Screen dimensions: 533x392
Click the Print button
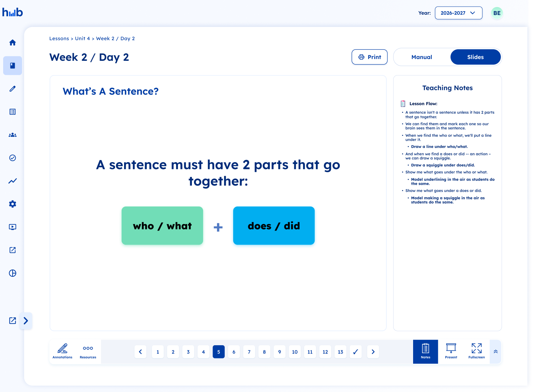pos(369,57)
